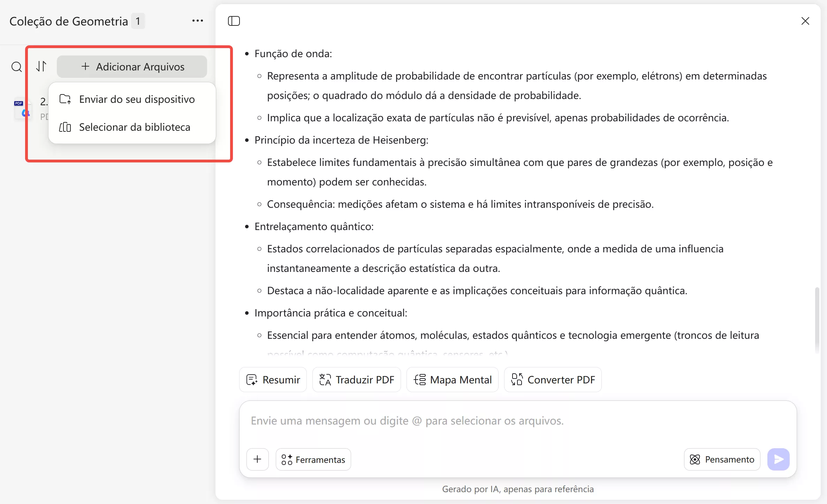Close the AI chat panel
The height and width of the screenshot is (504, 827).
click(x=805, y=21)
